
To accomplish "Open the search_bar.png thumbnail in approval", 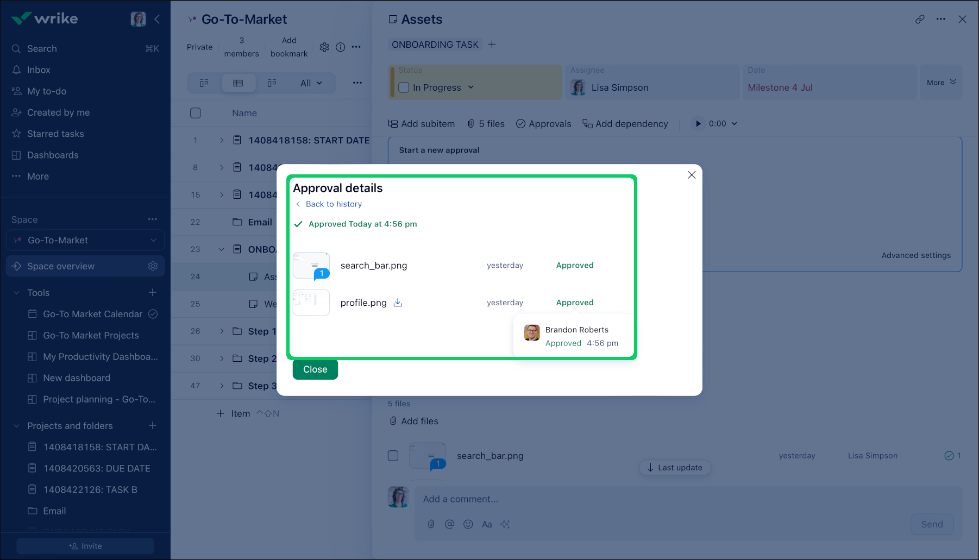I will (311, 266).
